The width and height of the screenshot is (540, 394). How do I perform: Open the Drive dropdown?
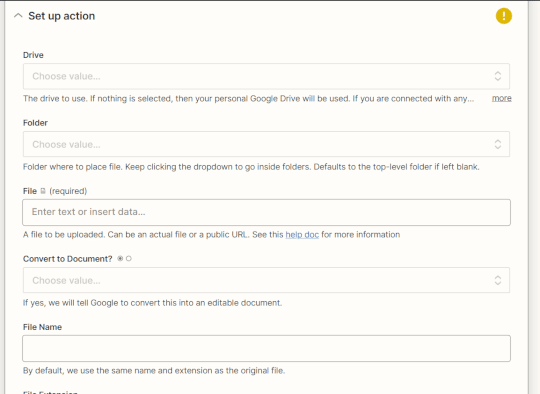pyautogui.click(x=266, y=76)
